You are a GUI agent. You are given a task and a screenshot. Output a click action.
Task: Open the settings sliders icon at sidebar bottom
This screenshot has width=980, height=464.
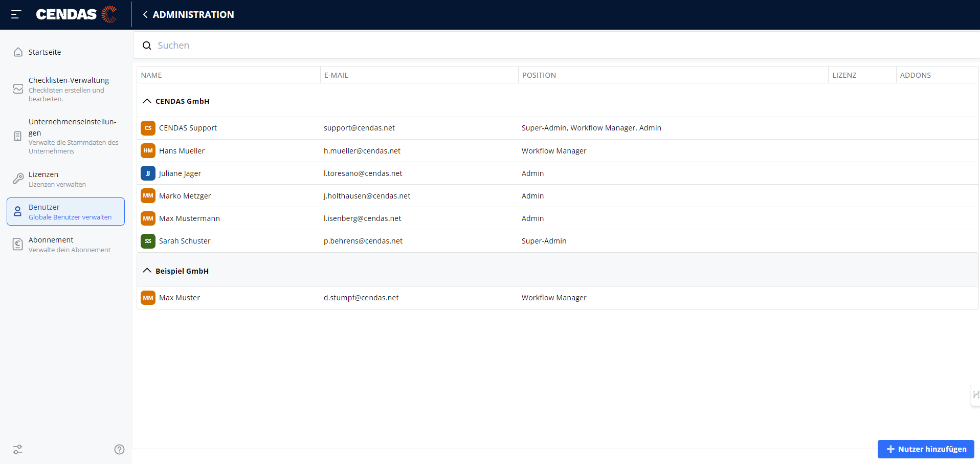coord(18,449)
